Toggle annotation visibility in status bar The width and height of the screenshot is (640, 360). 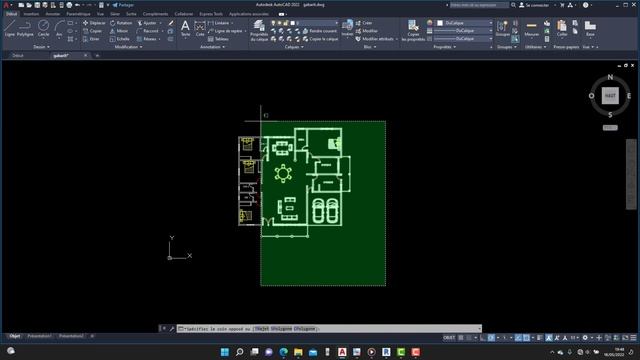[x=549, y=338]
